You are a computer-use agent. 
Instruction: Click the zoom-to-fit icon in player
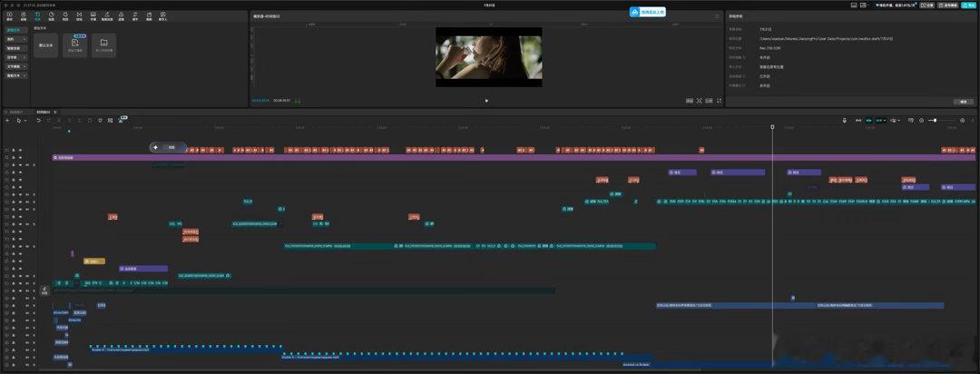700,101
